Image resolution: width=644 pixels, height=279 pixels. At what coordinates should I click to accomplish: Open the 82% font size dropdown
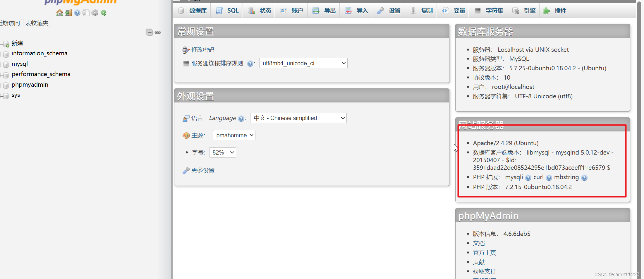coord(223,153)
